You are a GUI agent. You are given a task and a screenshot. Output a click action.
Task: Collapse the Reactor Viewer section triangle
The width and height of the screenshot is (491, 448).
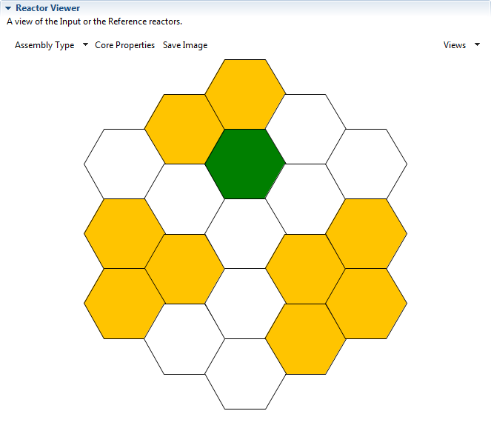point(8,8)
